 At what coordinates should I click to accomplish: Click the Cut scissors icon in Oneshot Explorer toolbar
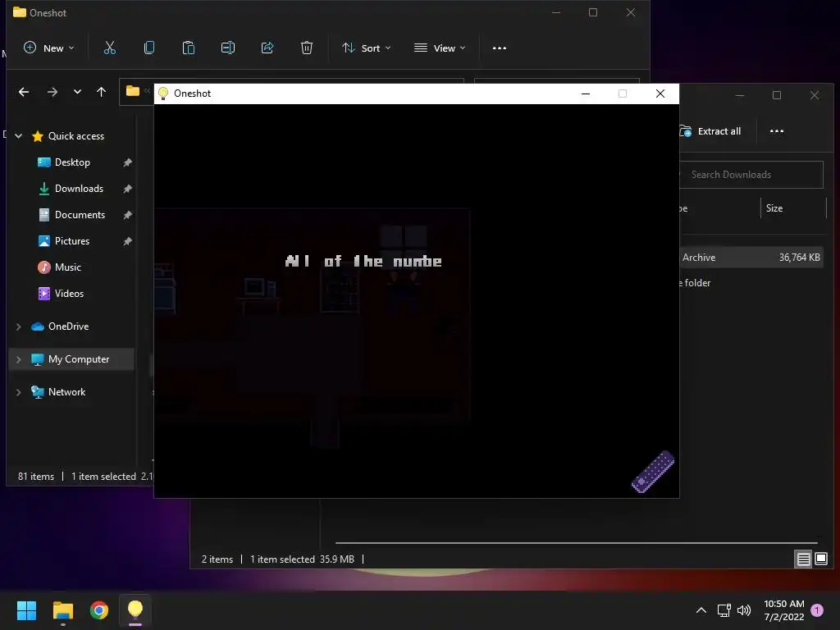point(110,48)
